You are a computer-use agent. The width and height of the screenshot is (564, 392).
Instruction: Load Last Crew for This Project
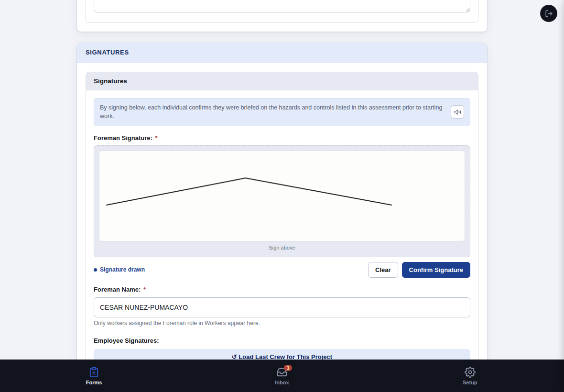tap(282, 355)
